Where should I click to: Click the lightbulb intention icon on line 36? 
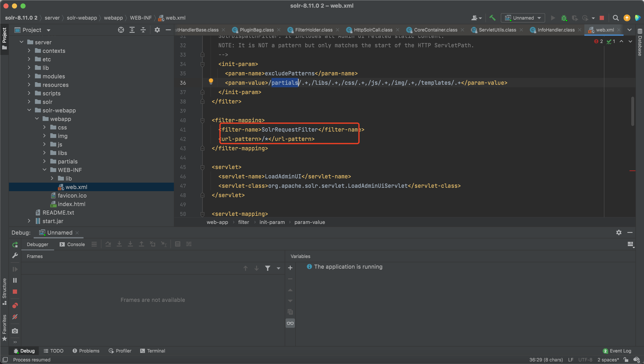(211, 81)
